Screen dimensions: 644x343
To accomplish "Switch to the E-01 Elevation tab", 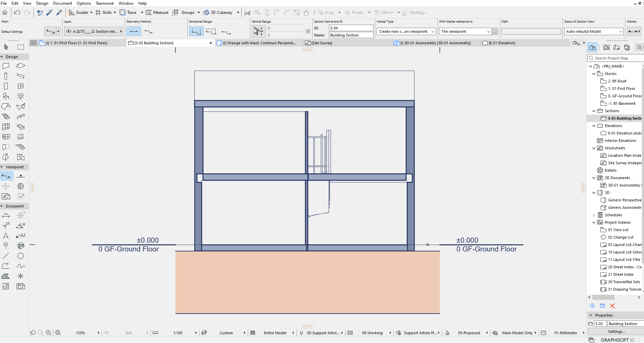I will point(499,43).
